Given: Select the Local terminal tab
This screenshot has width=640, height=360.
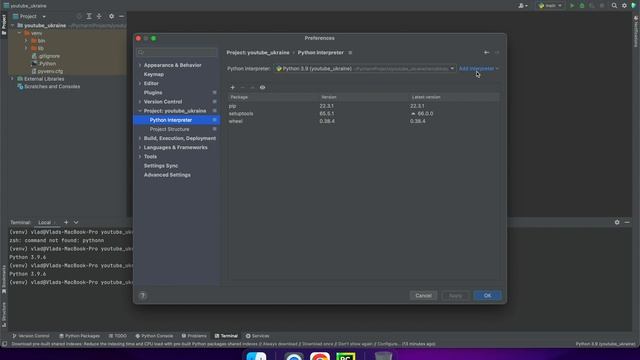Looking at the screenshot, I should 44,222.
